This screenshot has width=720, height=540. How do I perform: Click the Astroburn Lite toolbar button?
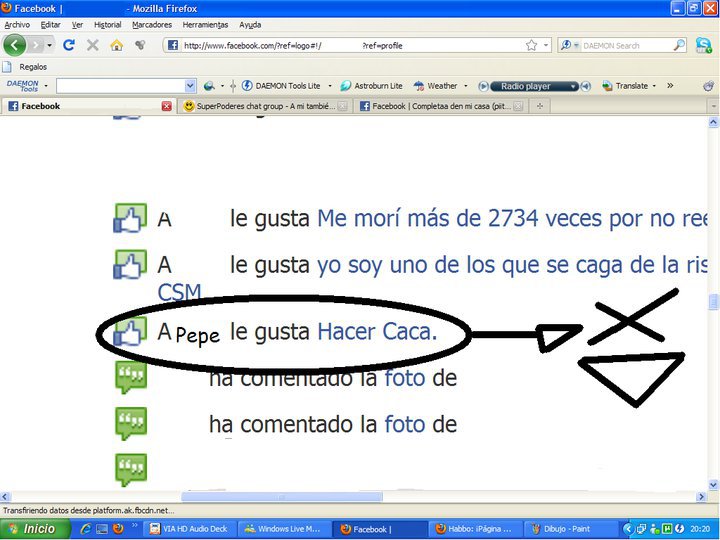(371, 86)
